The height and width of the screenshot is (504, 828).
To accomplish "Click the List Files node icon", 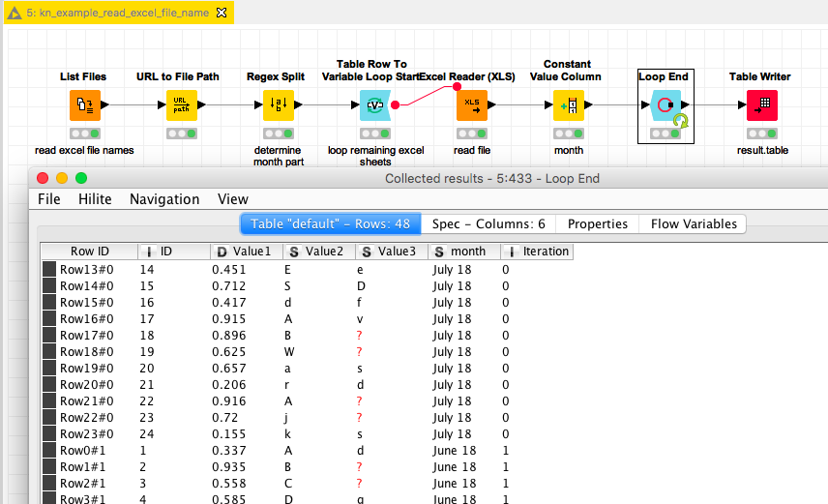I will [84, 105].
